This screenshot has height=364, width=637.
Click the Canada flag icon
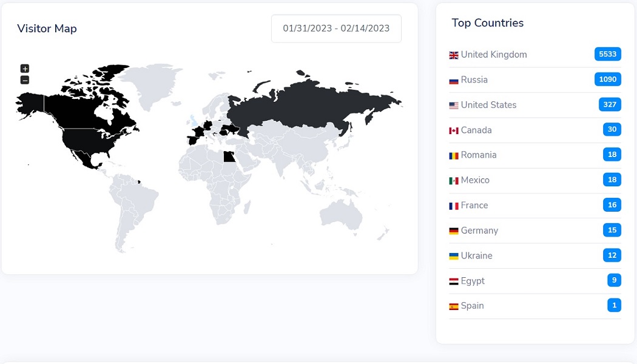454,130
